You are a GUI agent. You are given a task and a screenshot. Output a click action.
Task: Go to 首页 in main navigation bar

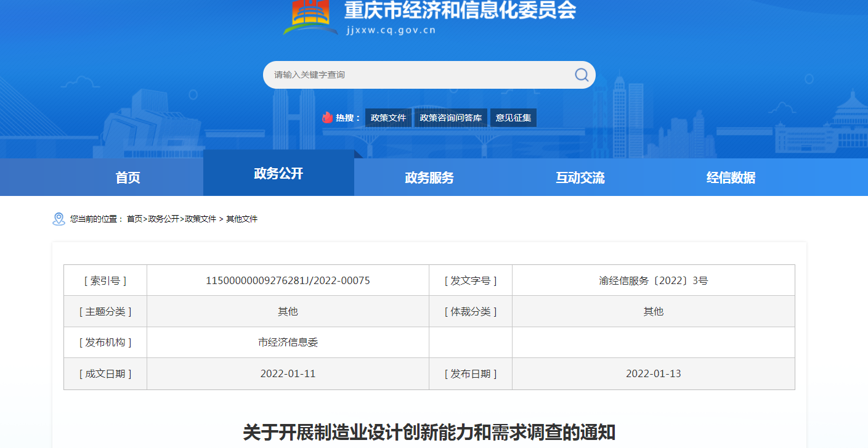(x=128, y=177)
